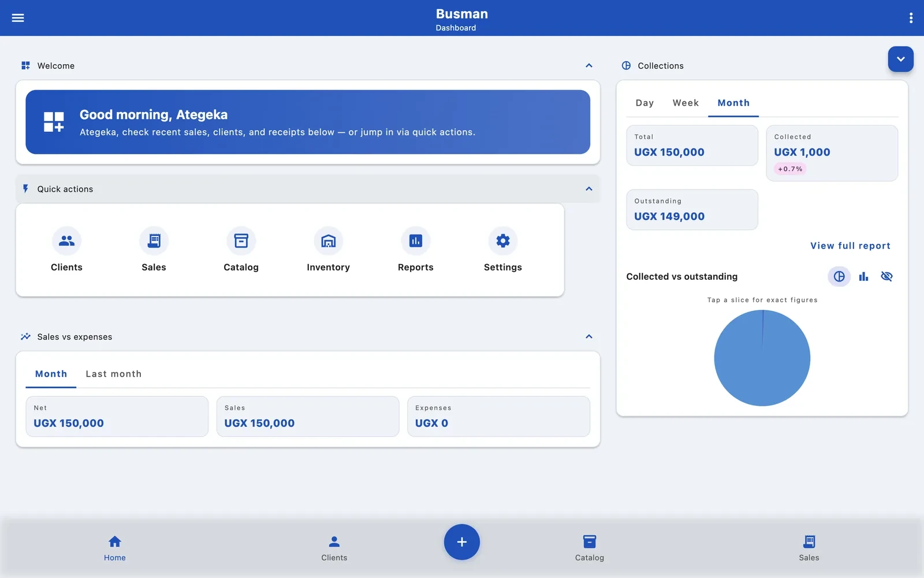Viewport: 924px width, 578px height.
Task: Select the Week collections tab
Action: pyautogui.click(x=685, y=103)
